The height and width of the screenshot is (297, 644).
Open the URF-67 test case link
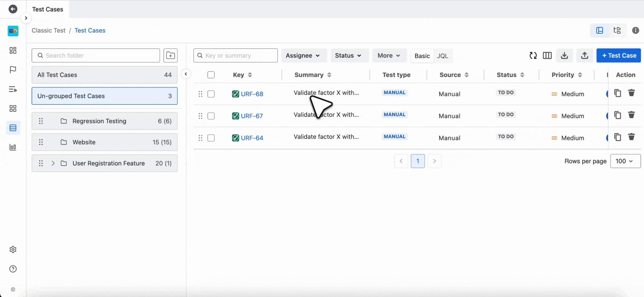[252, 116]
